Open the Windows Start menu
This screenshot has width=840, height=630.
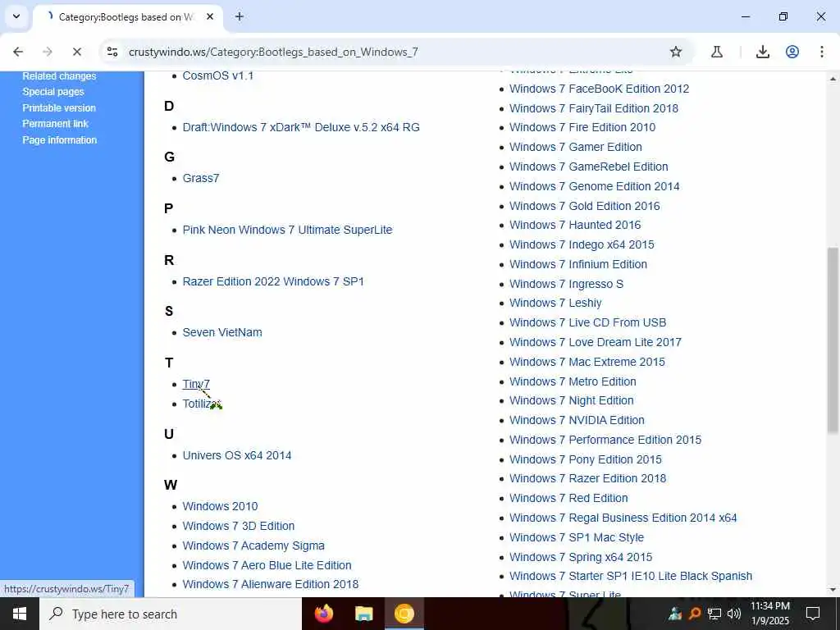click(x=20, y=614)
